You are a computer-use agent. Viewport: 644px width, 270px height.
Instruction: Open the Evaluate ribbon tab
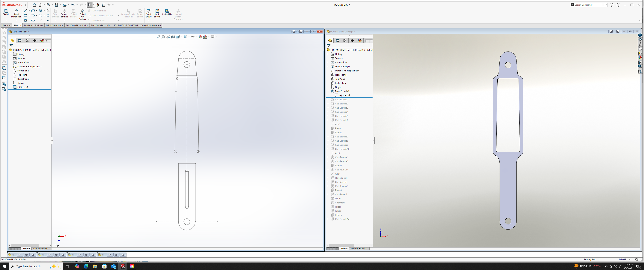39,25
